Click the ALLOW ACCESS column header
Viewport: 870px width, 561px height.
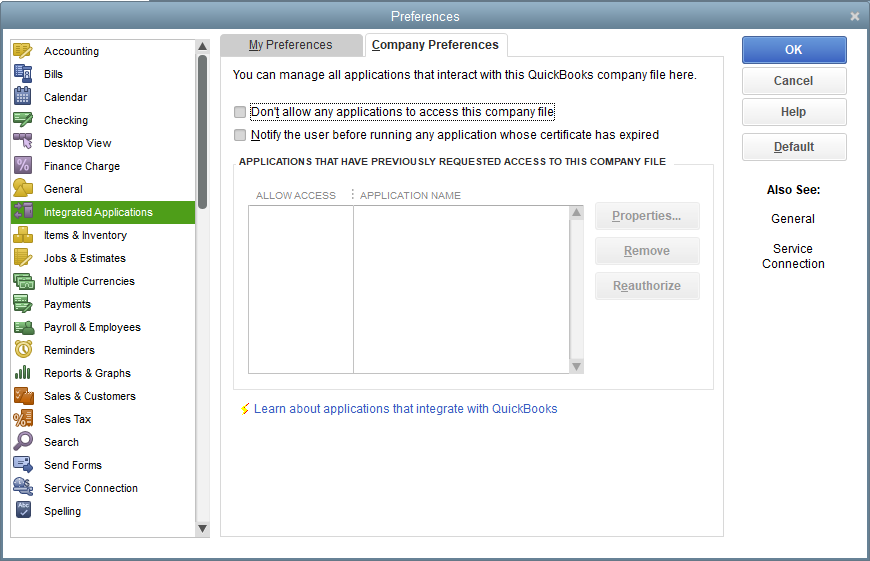click(296, 196)
